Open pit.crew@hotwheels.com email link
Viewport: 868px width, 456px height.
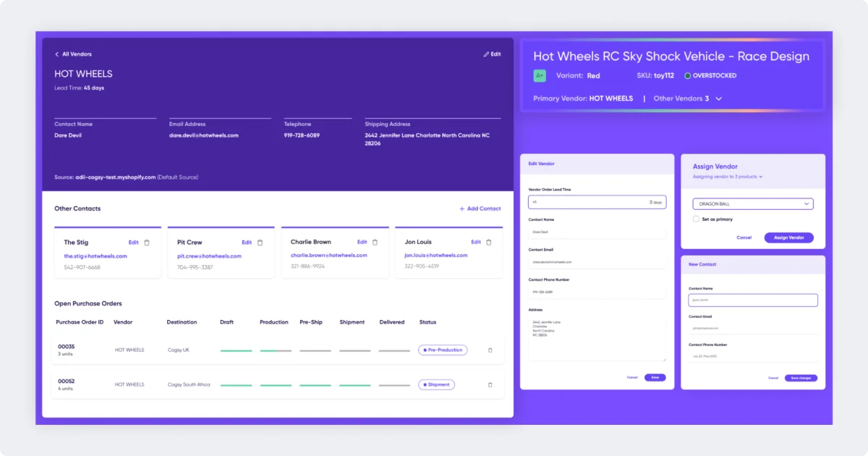click(209, 256)
